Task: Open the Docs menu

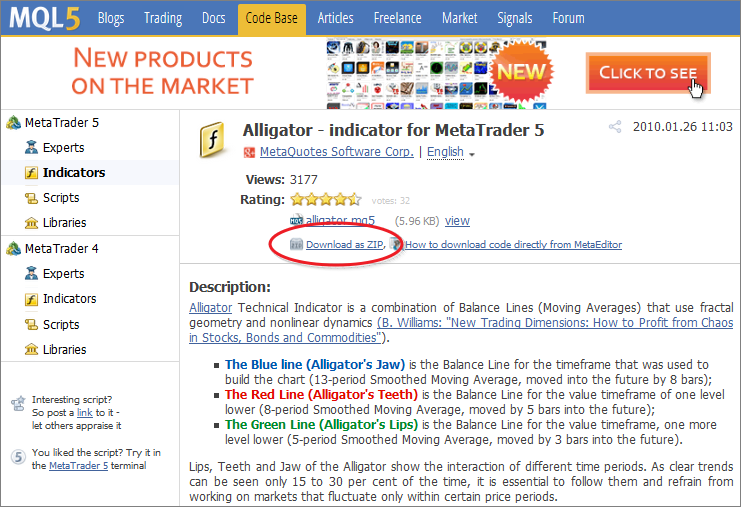Action: (x=214, y=18)
